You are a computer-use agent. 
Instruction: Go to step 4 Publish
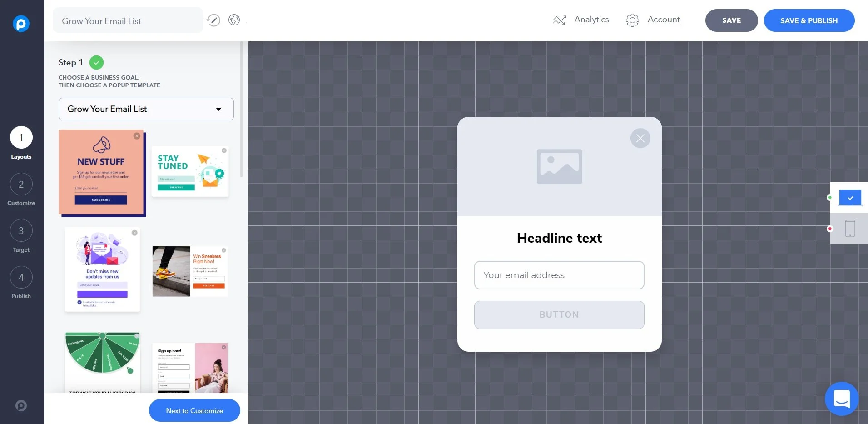[21, 277]
